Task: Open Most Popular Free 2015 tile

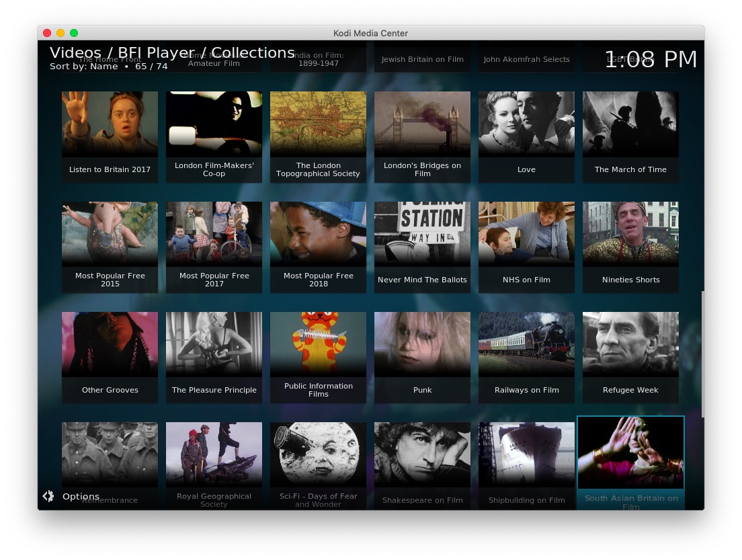Action: coord(110,247)
